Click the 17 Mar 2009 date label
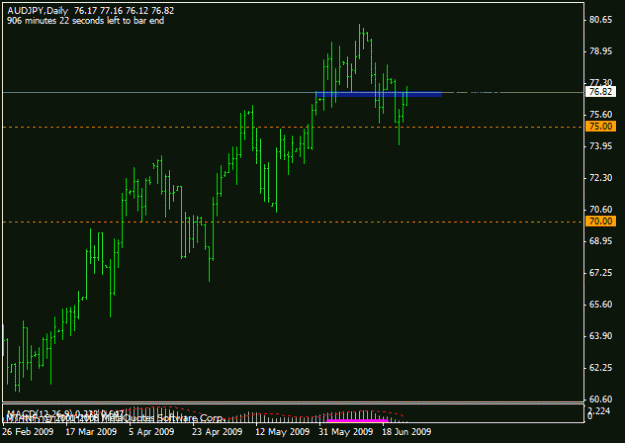Image resolution: width=625 pixels, height=443 pixels. 91,432
